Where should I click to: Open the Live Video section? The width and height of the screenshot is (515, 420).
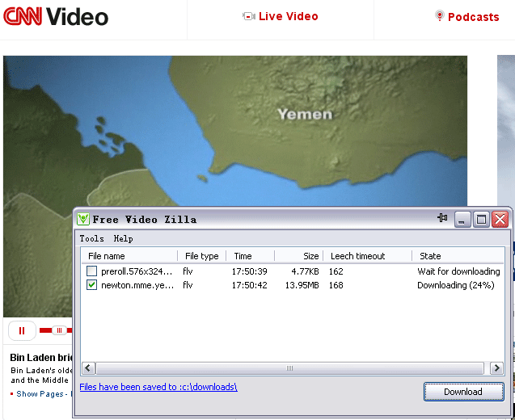289,16
